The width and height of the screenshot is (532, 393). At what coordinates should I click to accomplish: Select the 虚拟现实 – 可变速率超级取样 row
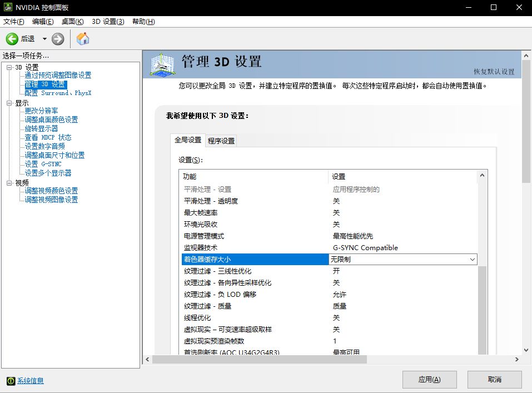(x=330, y=330)
